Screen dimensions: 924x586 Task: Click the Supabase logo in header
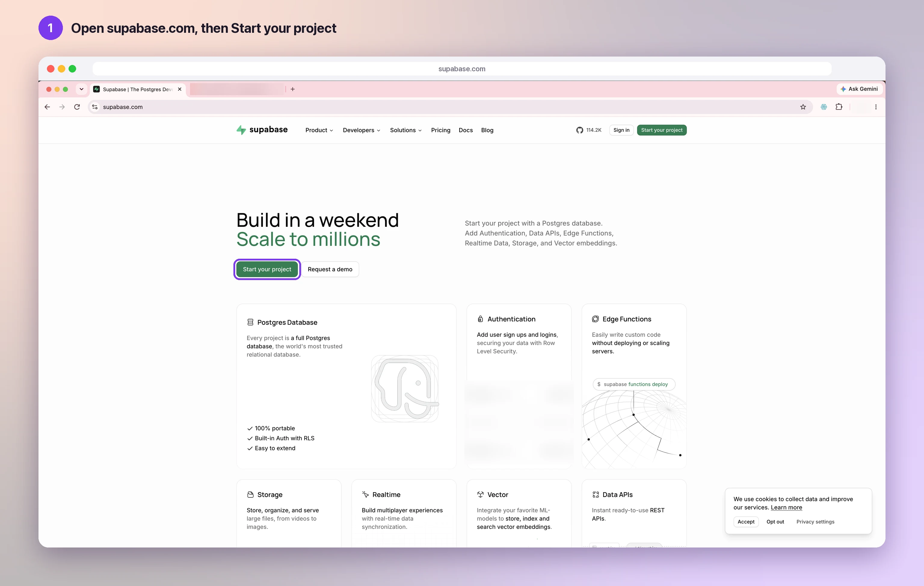[x=262, y=130]
